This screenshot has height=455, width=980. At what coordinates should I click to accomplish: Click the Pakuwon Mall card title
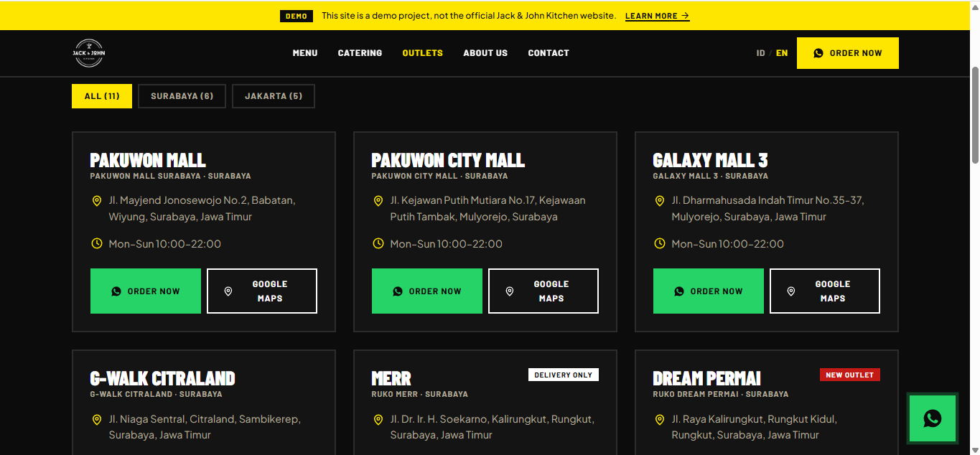click(x=148, y=160)
